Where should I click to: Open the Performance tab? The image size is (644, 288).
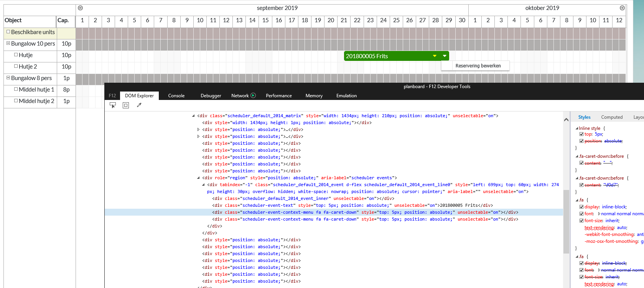coord(279,96)
